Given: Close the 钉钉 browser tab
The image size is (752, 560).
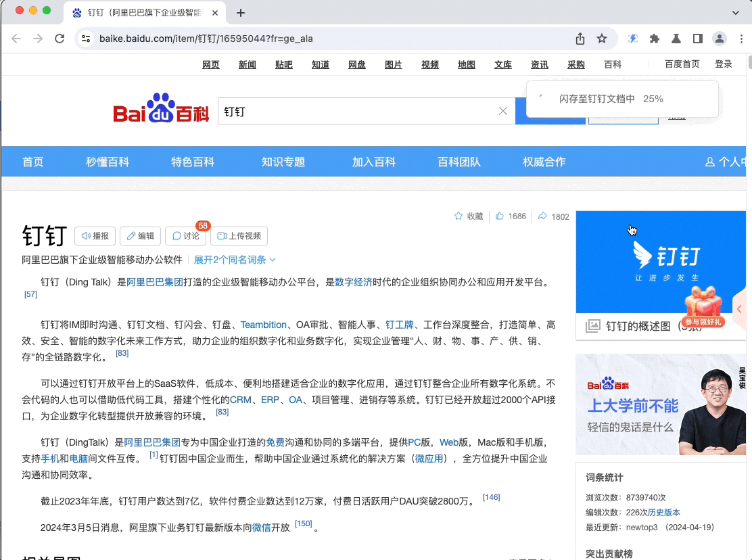Looking at the screenshot, I should click(x=215, y=13).
